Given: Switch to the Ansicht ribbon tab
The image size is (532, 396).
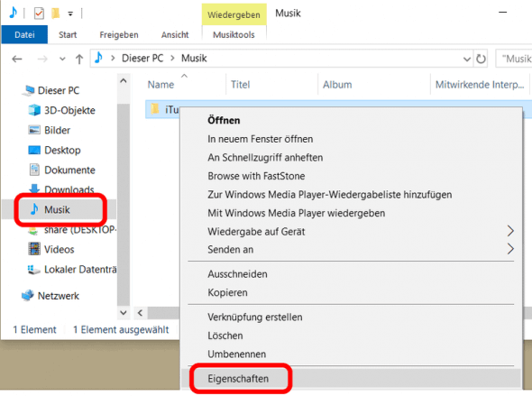Looking at the screenshot, I should pyautogui.click(x=175, y=34).
